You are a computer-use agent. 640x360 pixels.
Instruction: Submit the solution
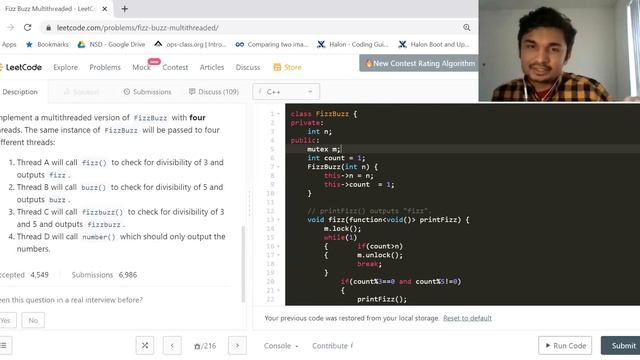(622, 346)
